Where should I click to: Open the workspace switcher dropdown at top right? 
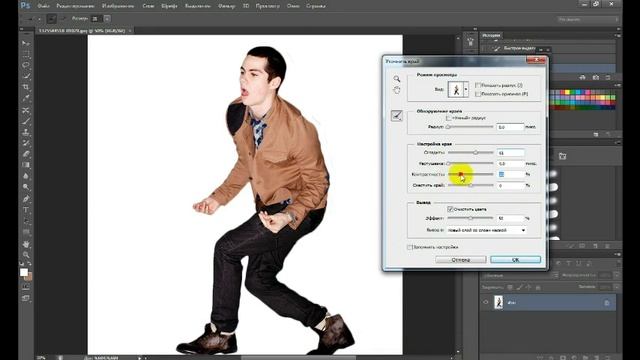588,19
